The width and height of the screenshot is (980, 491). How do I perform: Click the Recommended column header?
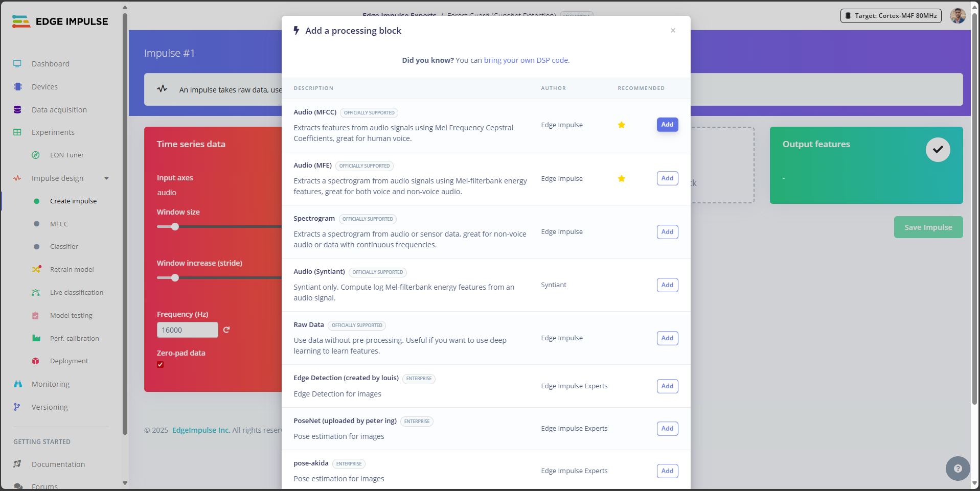[641, 88]
